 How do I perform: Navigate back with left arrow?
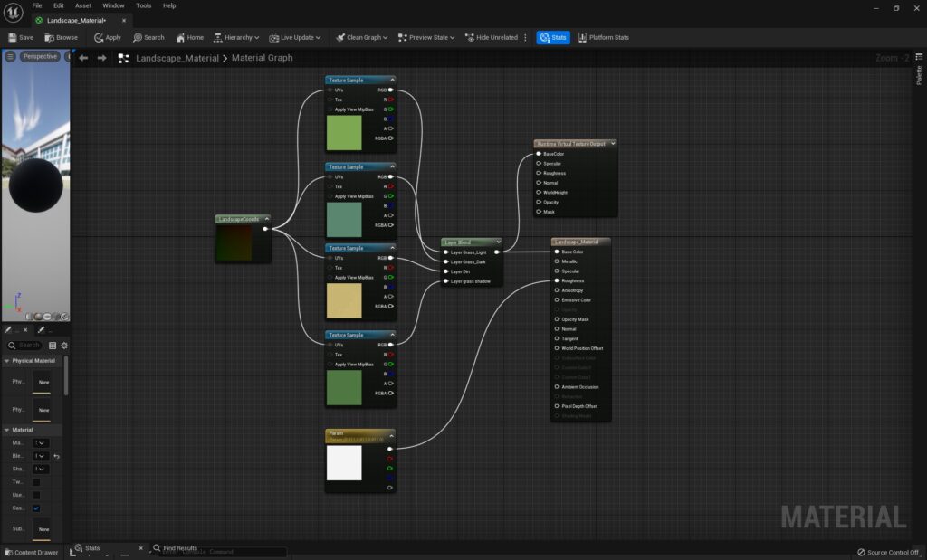83,58
